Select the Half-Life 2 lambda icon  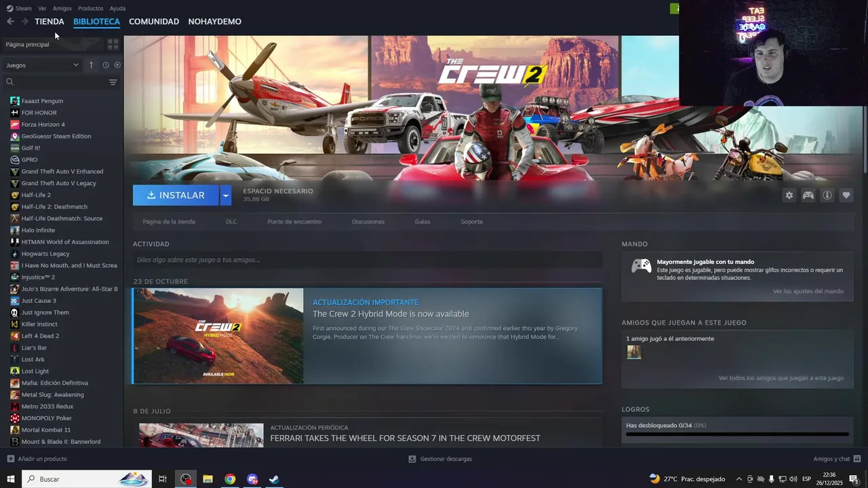pyautogui.click(x=14, y=195)
